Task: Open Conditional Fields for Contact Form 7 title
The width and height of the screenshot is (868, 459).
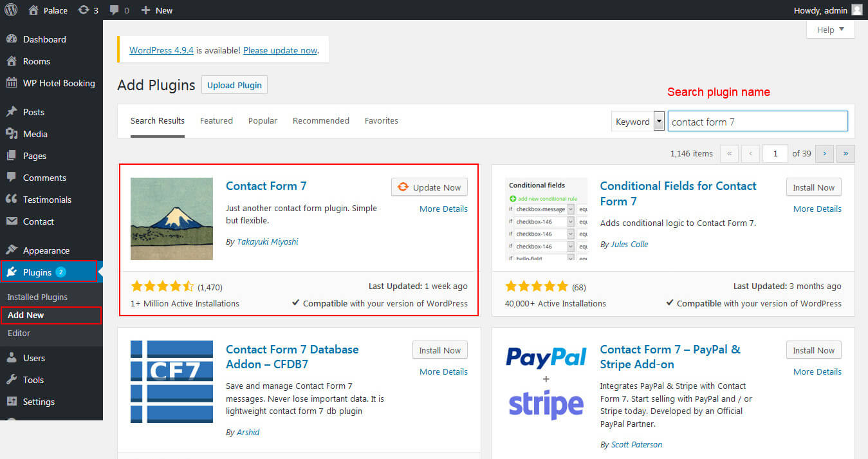Action: (x=678, y=194)
